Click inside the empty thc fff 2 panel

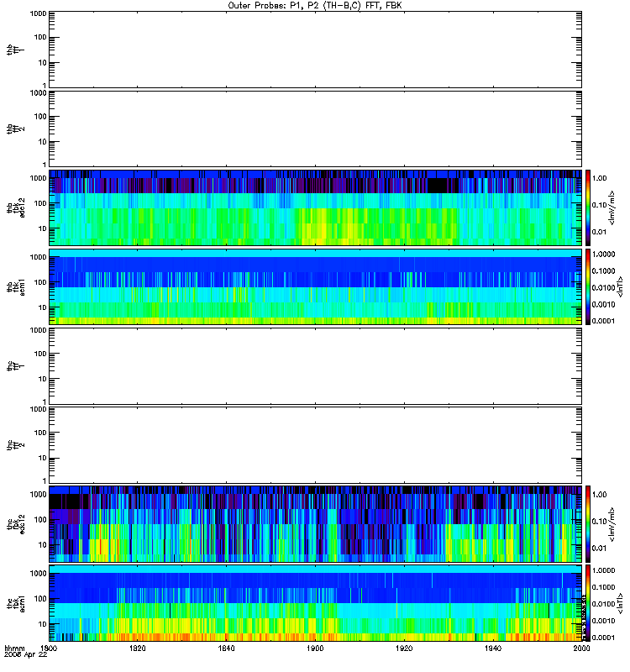[315, 445]
